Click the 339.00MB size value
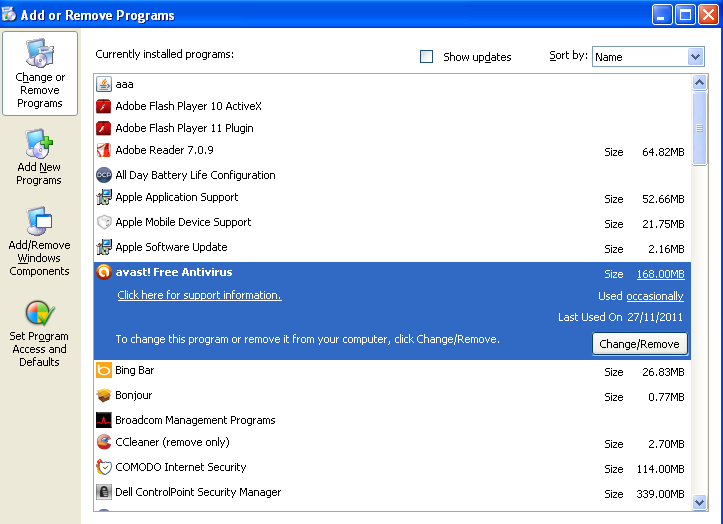This screenshot has width=723, height=524. pyautogui.click(x=660, y=494)
